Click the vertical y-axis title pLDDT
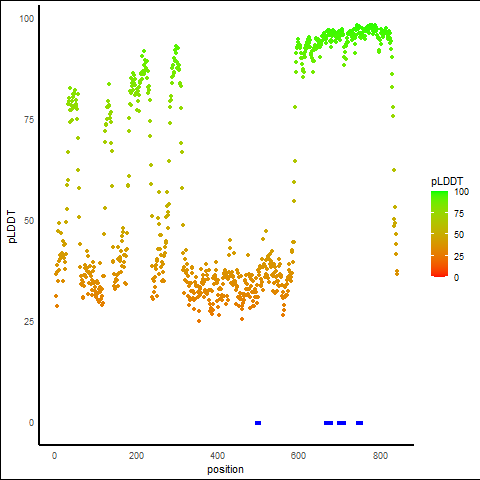This screenshot has height=480, width=480. (x=12, y=227)
